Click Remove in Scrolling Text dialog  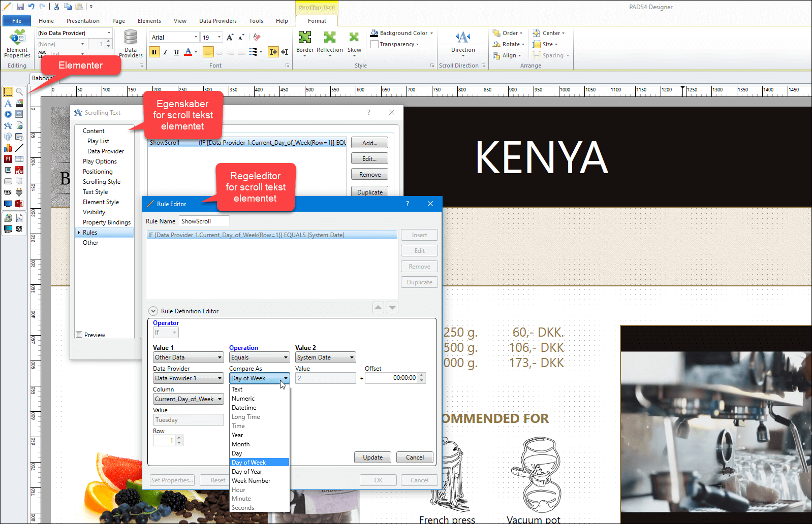tap(369, 175)
